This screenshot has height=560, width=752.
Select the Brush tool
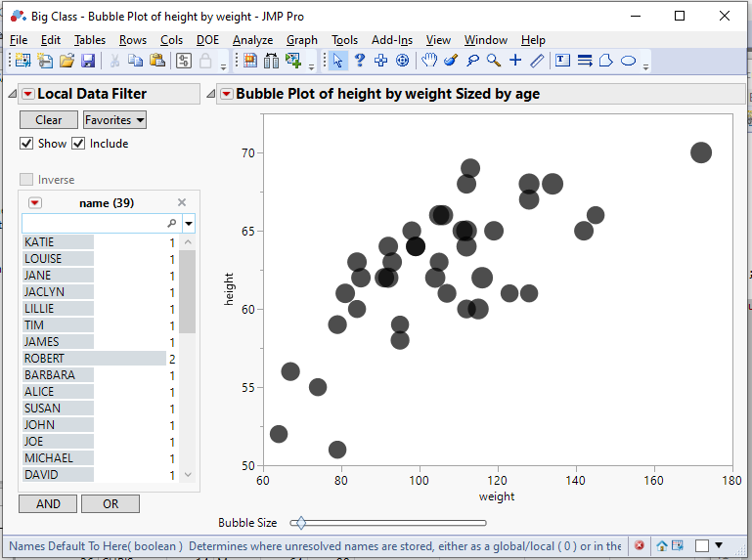click(451, 61)
